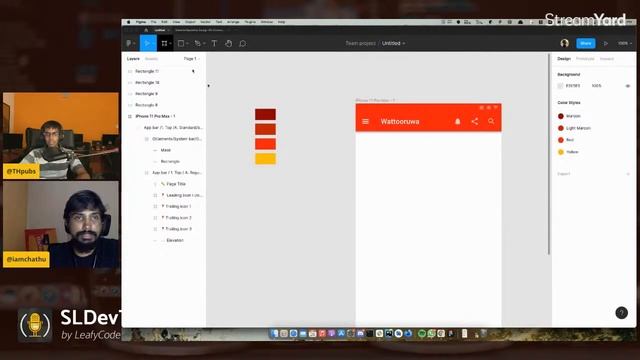Click the home icon in tab bar
This screenshot has width=640, height=360.
(x=146, y=30)
